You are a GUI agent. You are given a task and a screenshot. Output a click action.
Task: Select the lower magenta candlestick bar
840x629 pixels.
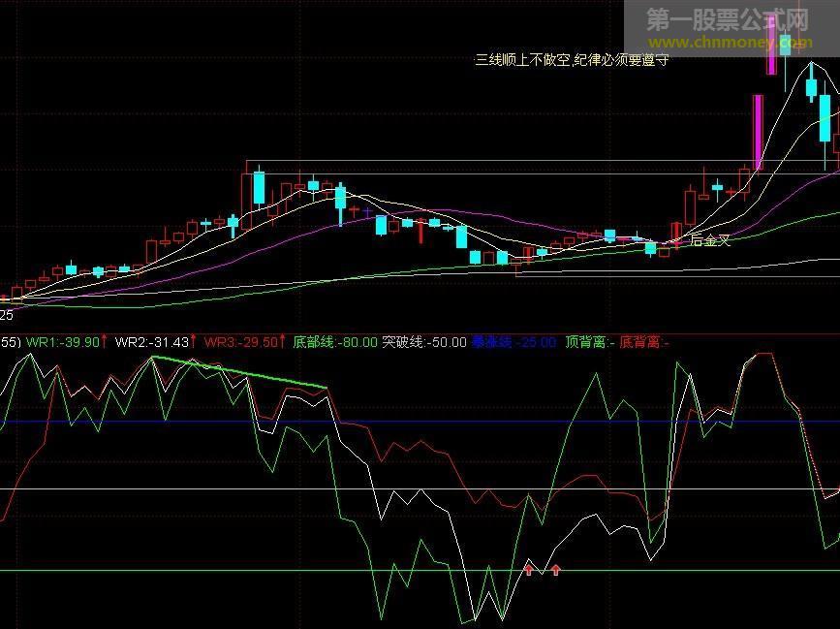(757, 131)
